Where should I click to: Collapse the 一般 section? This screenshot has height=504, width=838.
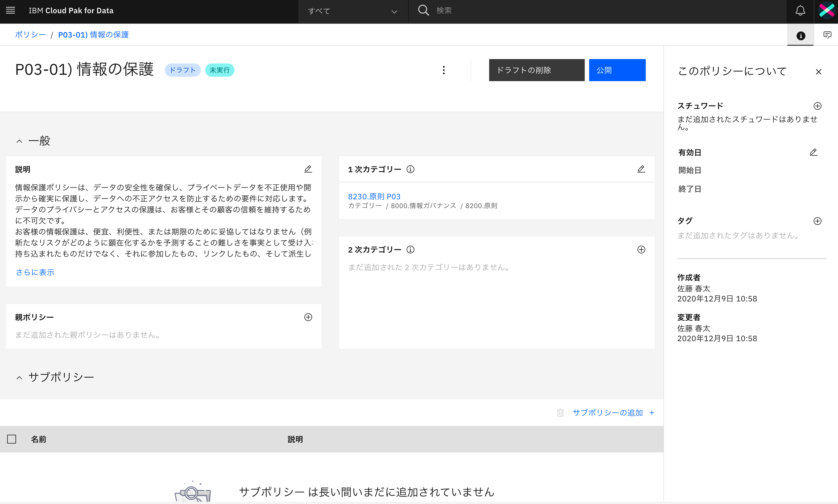coord(19,141)
